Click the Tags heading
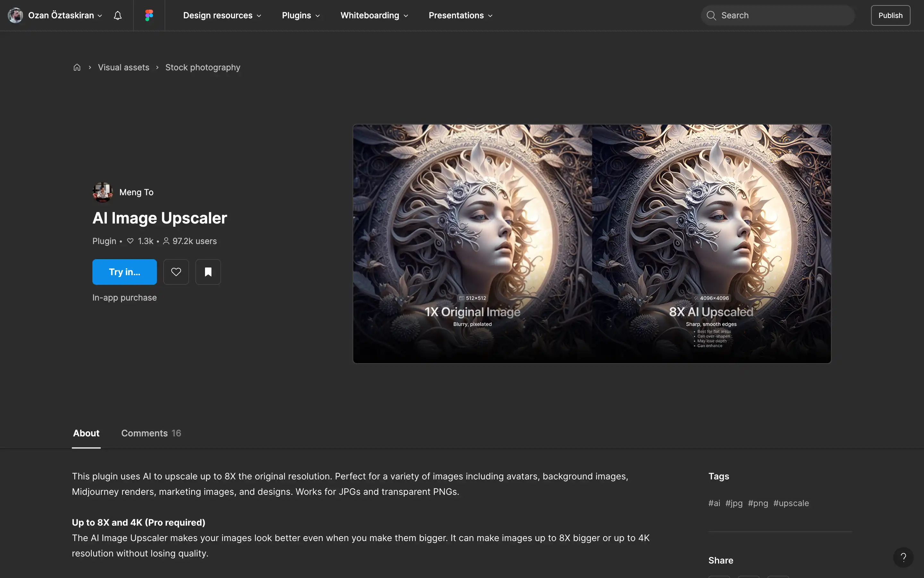Image resolution: width=924 pixels, height=578 pixels. (x=719, y=476)
